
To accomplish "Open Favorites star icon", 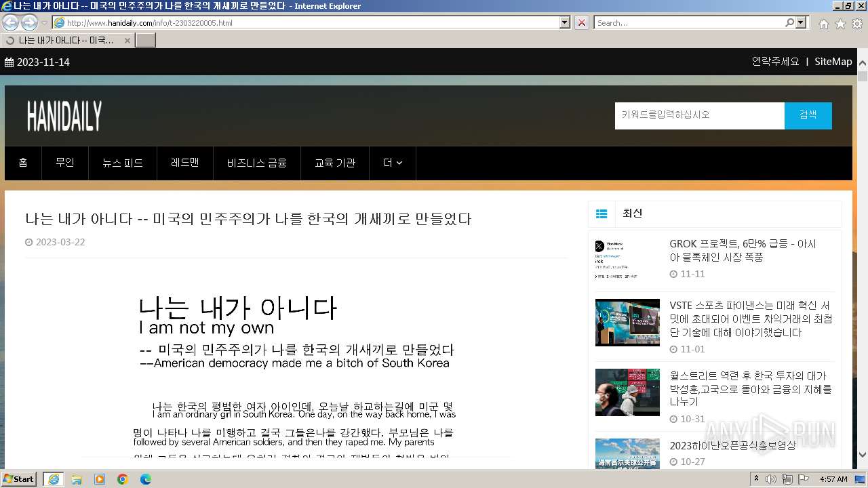I will point(840,23).
